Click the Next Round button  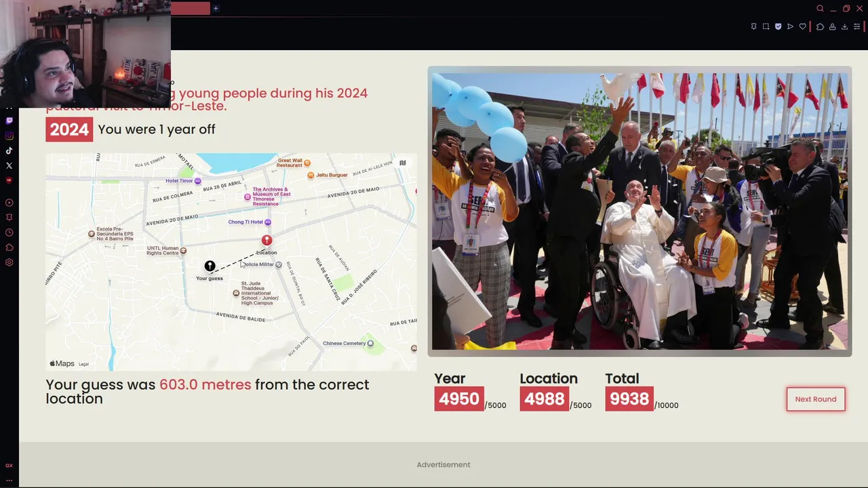816,399
